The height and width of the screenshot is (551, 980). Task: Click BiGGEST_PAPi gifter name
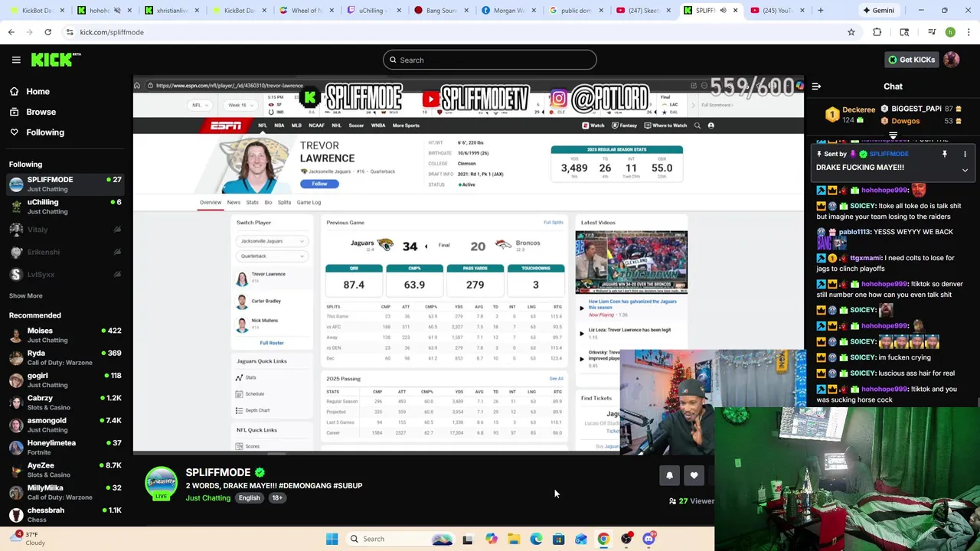pyautogui.click(x=916, y=109)
